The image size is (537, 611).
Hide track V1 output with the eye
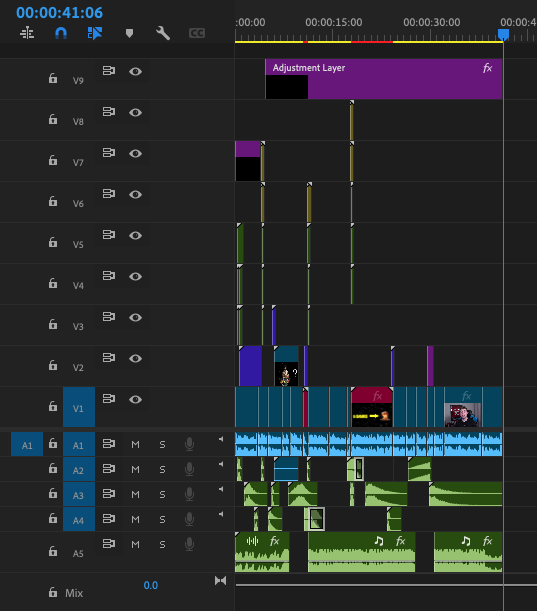point(135,399)
